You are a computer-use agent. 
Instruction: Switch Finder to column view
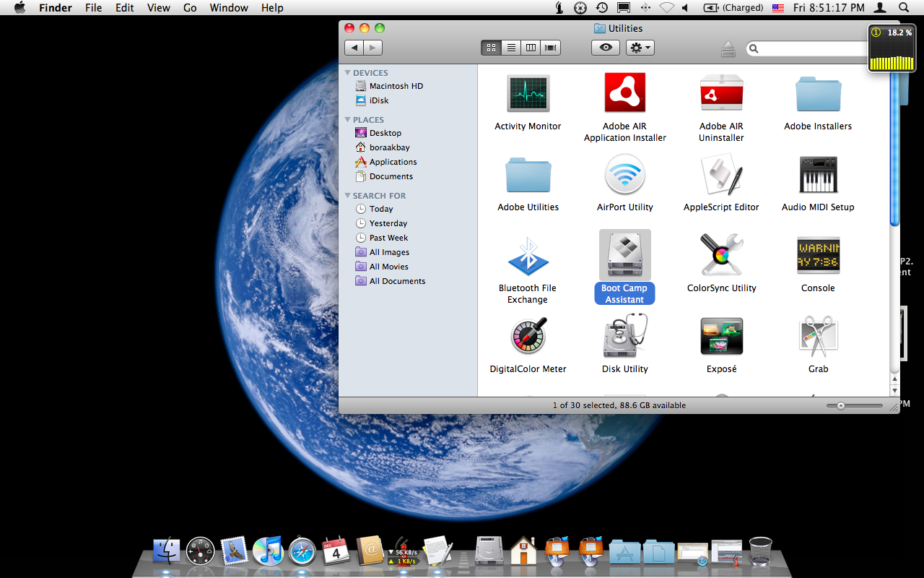point(531,48)
